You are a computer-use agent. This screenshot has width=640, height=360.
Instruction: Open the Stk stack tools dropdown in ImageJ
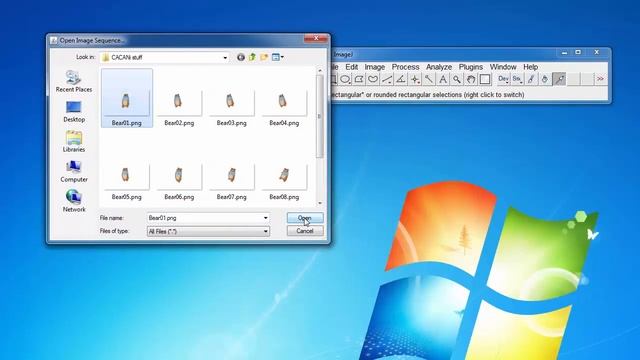click(517, 79)
